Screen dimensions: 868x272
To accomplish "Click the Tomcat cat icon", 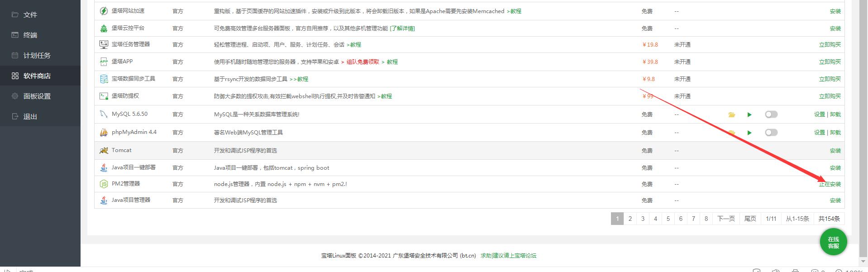I will 104,150.
